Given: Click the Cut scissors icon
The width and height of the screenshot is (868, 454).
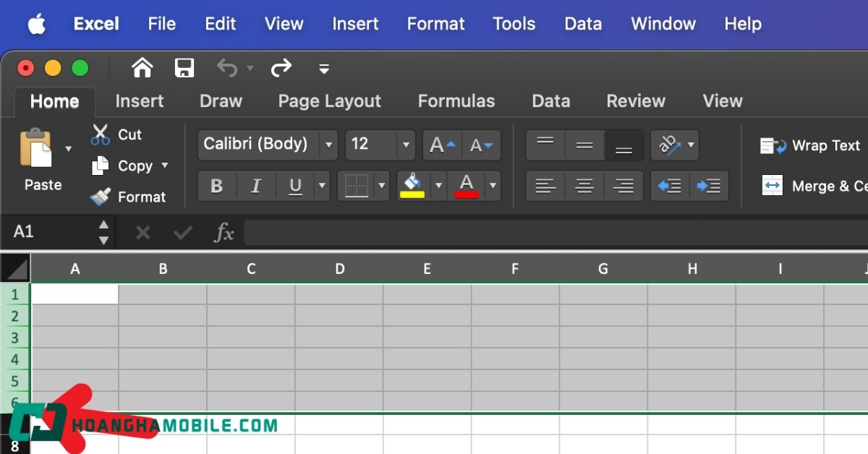Looking at the screenshot, I should [x=101, y=134].
